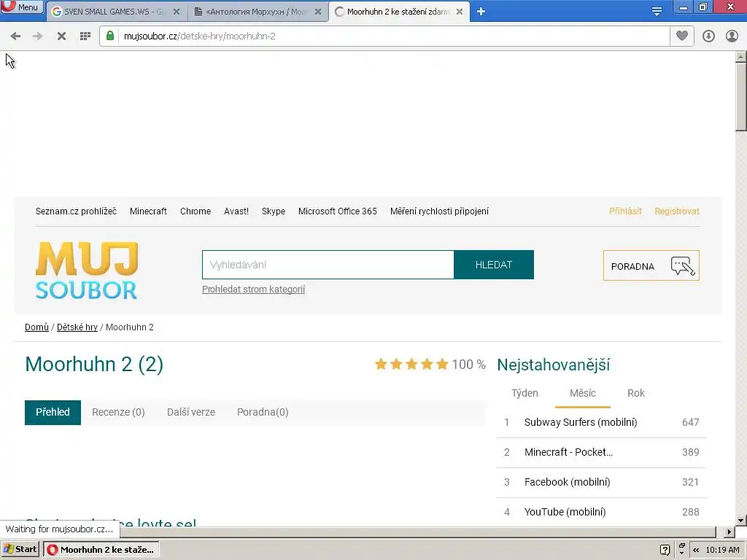Open the Recenze (0) tab
This screenshot has height=560, width=747.
coord(118,413)
